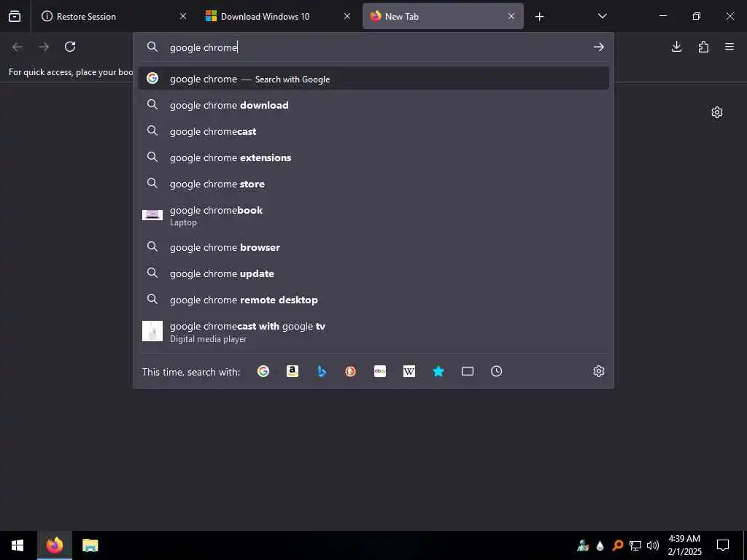Open Windows notification center
This screenshot has height=560, width=747.
pyautogui.click(x=723, y=545)
